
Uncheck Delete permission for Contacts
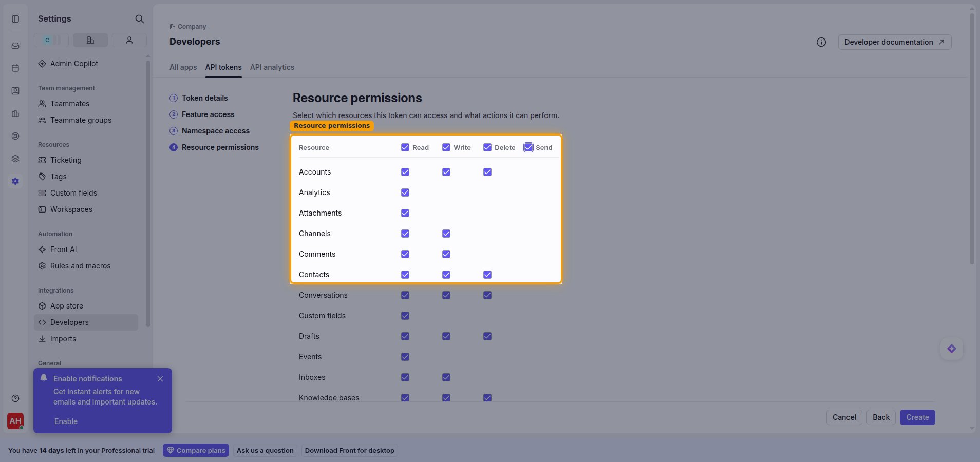(487, 275)
